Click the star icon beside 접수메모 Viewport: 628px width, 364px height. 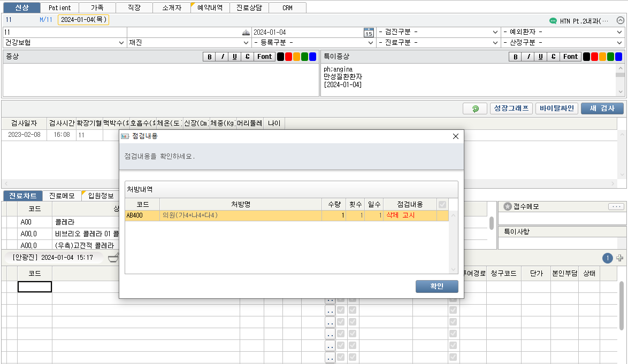click(507, 206)
